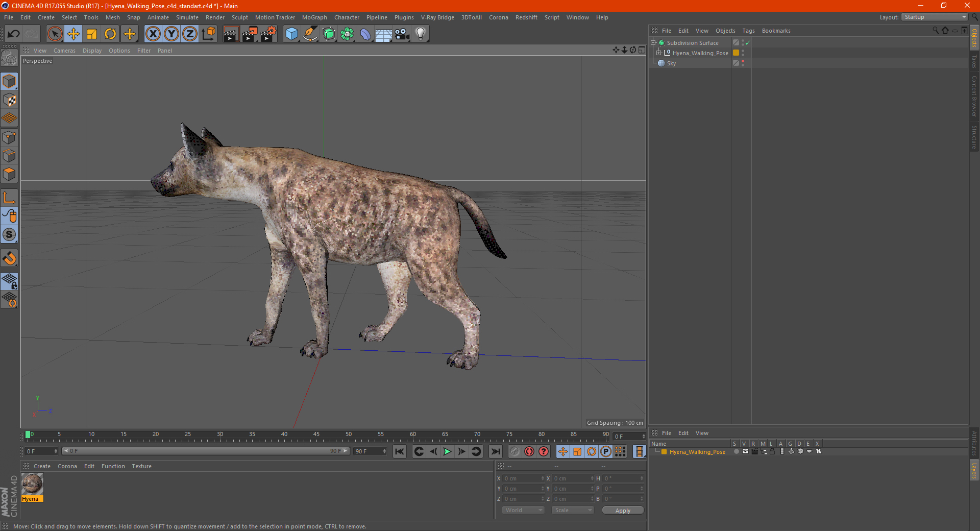This screenshot has width=980, height=531.
Task: Open the World coordinate dropdown
Action: tap(523, 510)
